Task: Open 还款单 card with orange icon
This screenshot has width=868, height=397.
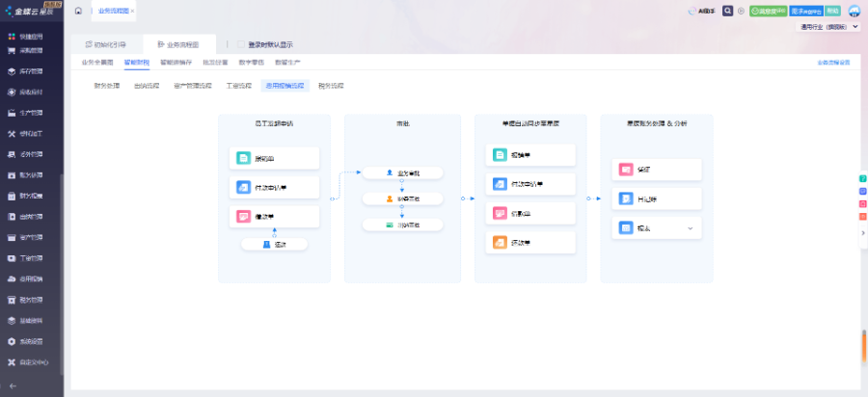Action: coord(530,243)
